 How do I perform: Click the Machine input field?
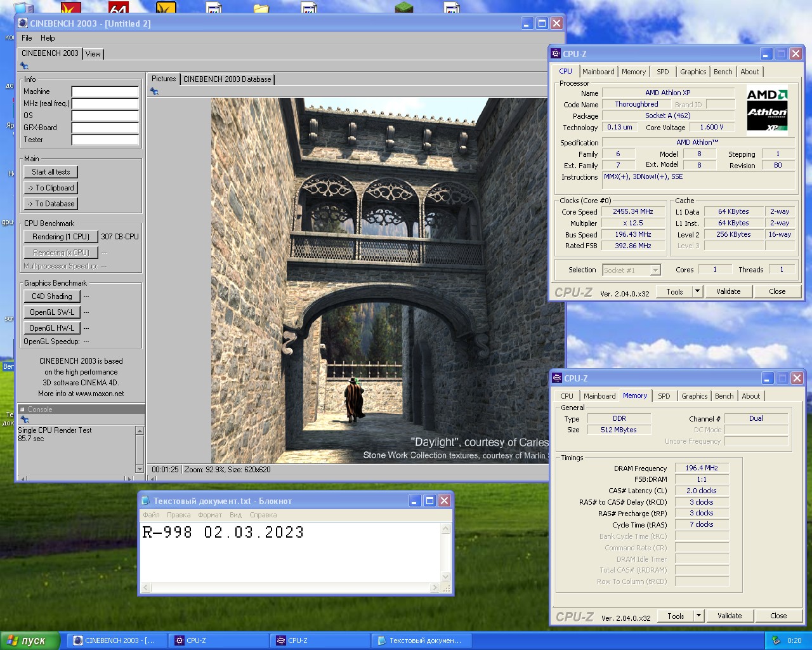[x=105, y=92]
